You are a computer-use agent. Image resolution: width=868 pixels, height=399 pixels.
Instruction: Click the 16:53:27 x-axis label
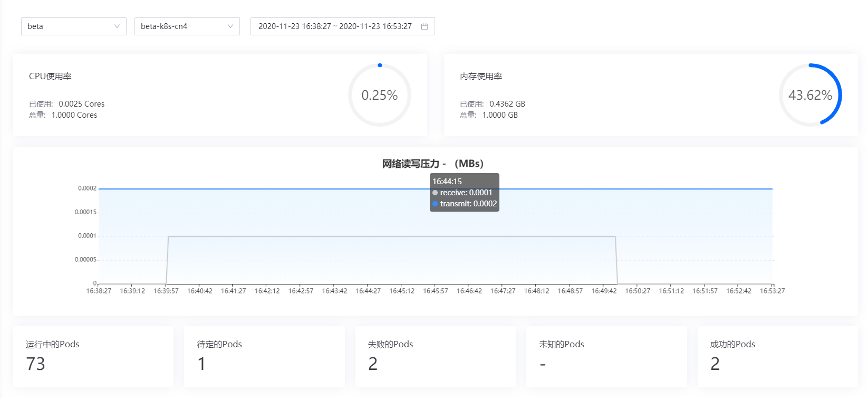point(773,291)
